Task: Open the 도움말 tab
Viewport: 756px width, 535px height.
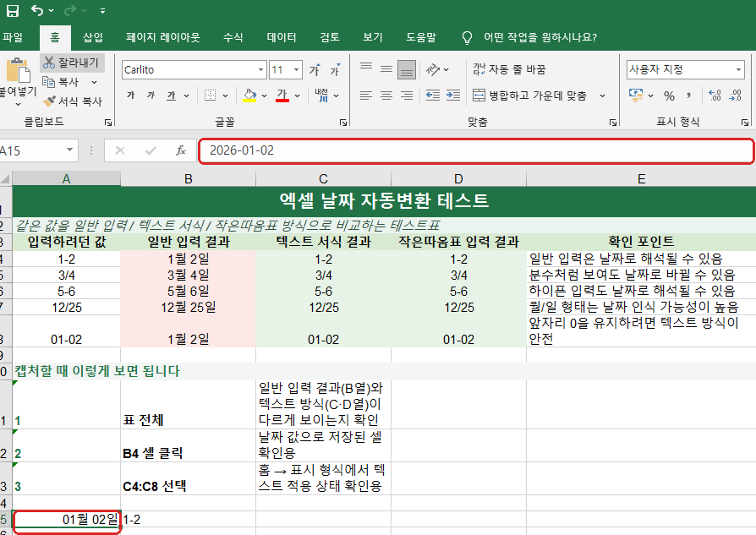Action: (x=421, y=37)
